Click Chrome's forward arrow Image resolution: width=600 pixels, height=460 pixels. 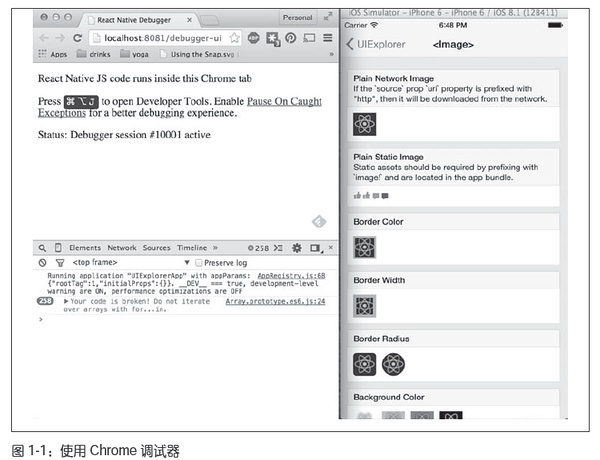(60, 38)
